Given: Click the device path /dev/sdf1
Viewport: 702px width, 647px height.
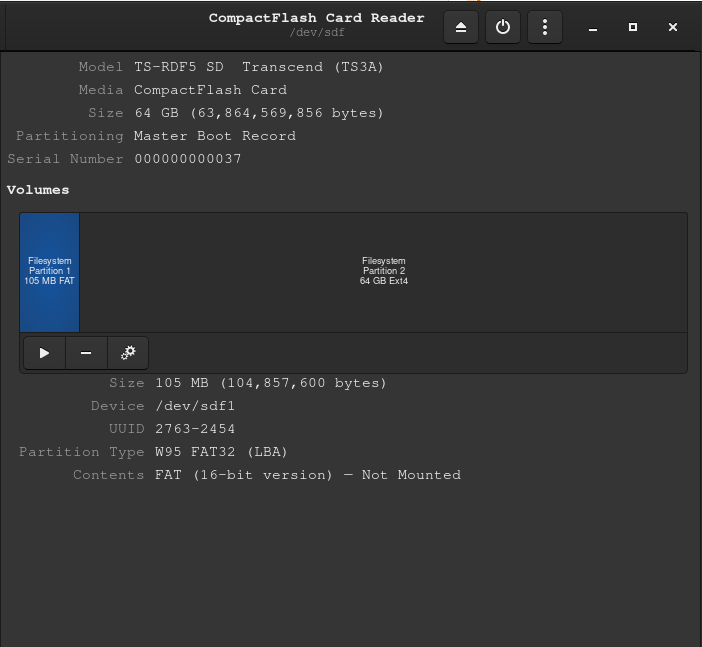Looking at the screenshot, I should click(195, 406).
